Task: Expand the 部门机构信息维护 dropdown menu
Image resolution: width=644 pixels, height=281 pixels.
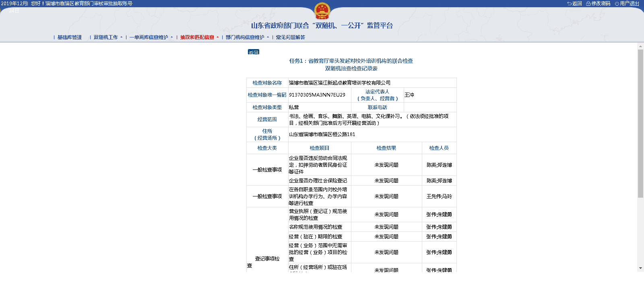Action: tap(247, 37)
